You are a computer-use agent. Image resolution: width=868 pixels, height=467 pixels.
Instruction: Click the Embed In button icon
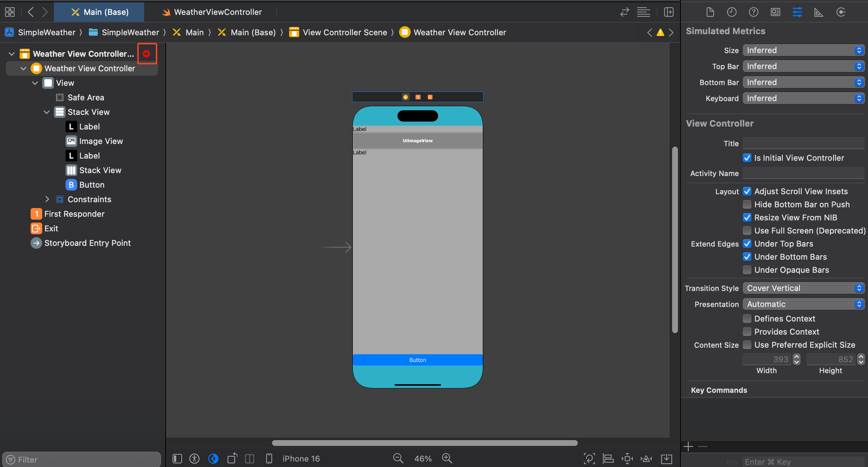667,459
